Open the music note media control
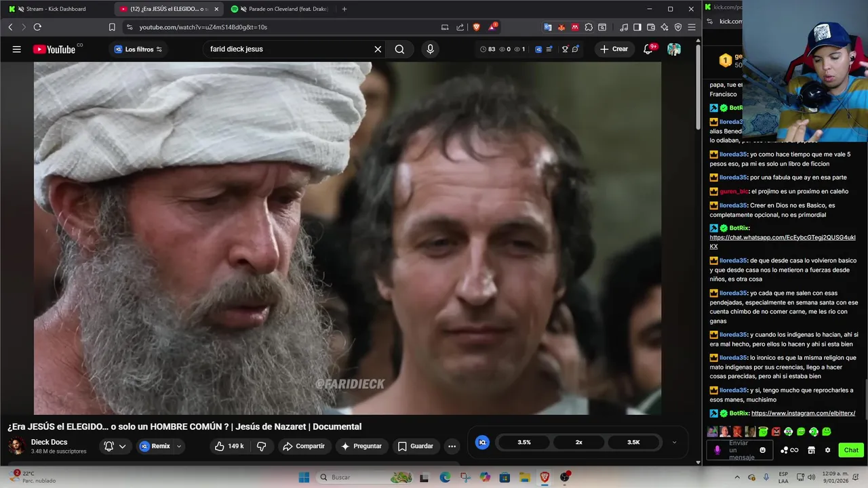 coord(624,27)
